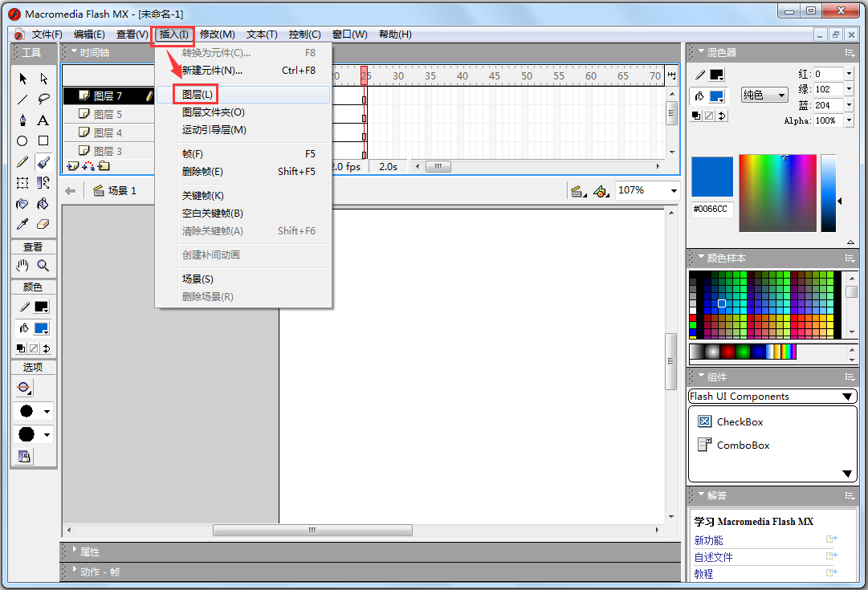Viewport: 868px width, 590px height.
Task: Open the 107% zoom dropdown
Action: coord(674,191)
